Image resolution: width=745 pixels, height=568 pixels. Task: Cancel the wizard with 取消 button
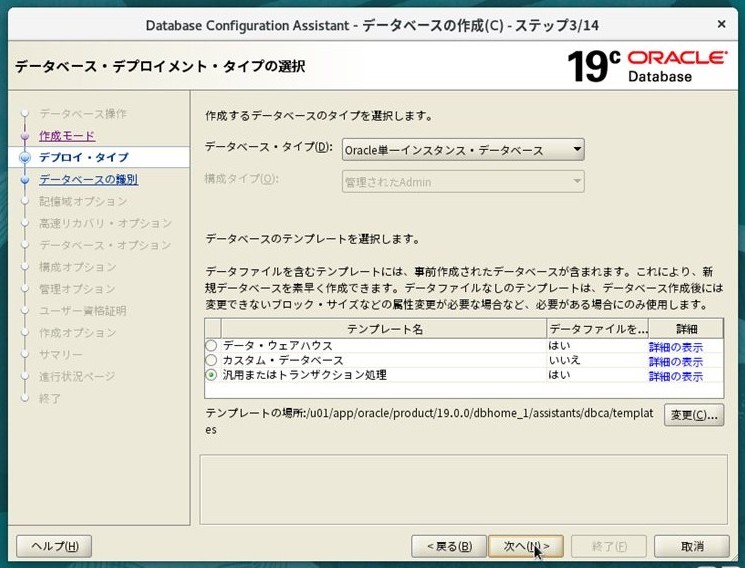tap(692, 546)
